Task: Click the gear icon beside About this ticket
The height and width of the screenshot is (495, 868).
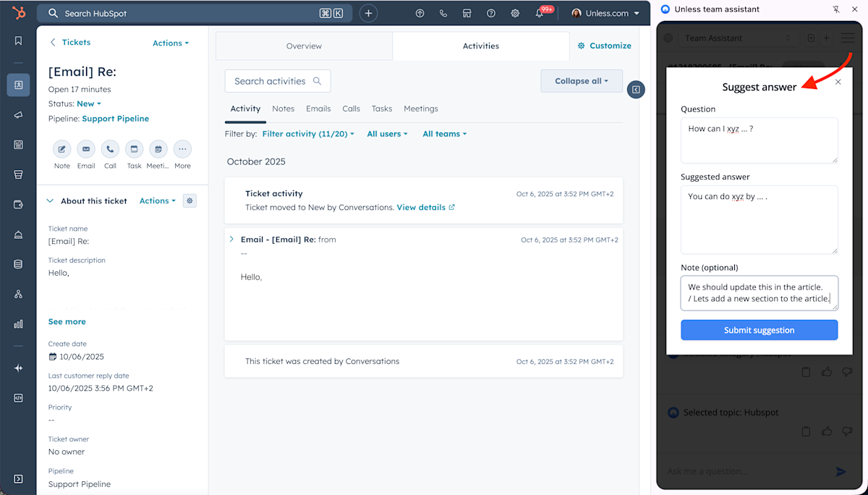Action: coord(190,200)
